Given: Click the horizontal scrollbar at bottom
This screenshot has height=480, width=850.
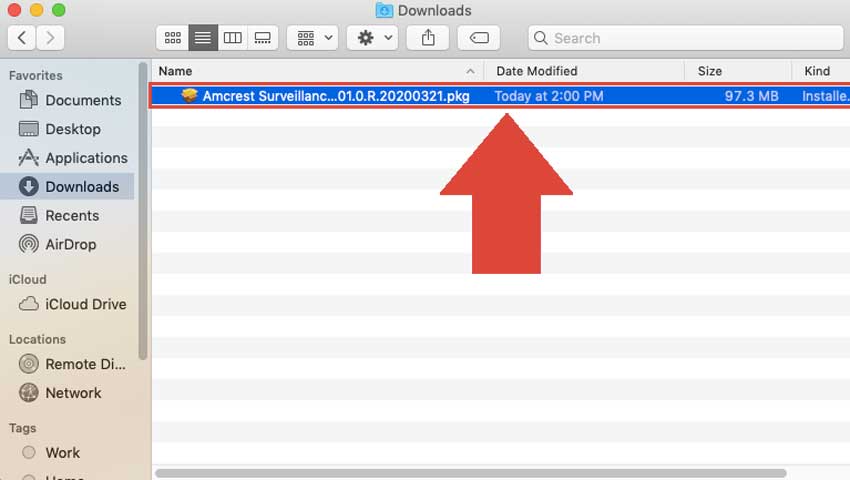Looking at the screenshot, I should coord(470,473).
